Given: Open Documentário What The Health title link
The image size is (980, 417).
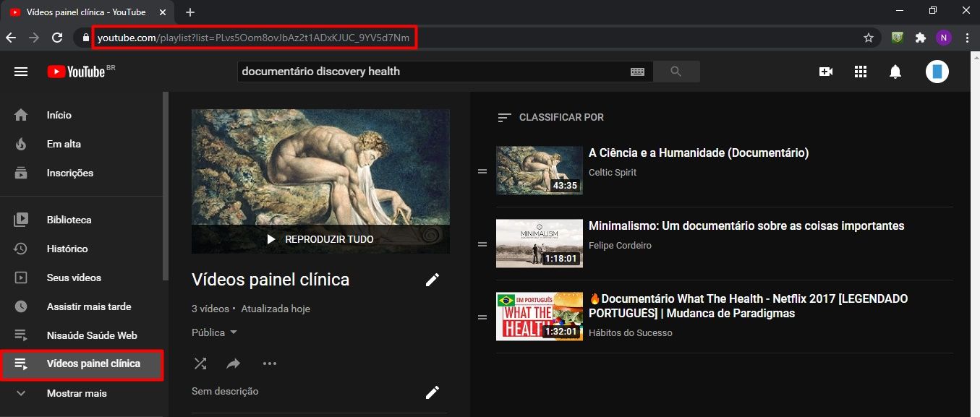Looking at the screenshot, I should click(x=749, y=306).
